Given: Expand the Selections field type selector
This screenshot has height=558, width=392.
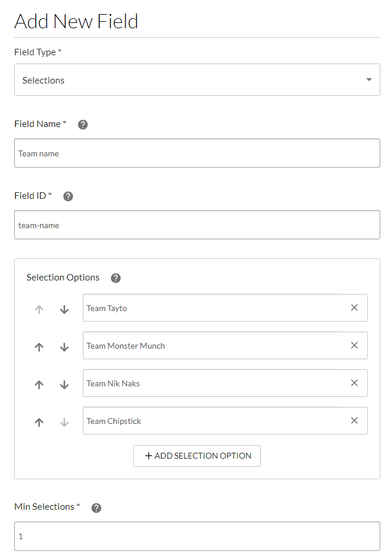Looking at the screenshot, I should [197, 79].
